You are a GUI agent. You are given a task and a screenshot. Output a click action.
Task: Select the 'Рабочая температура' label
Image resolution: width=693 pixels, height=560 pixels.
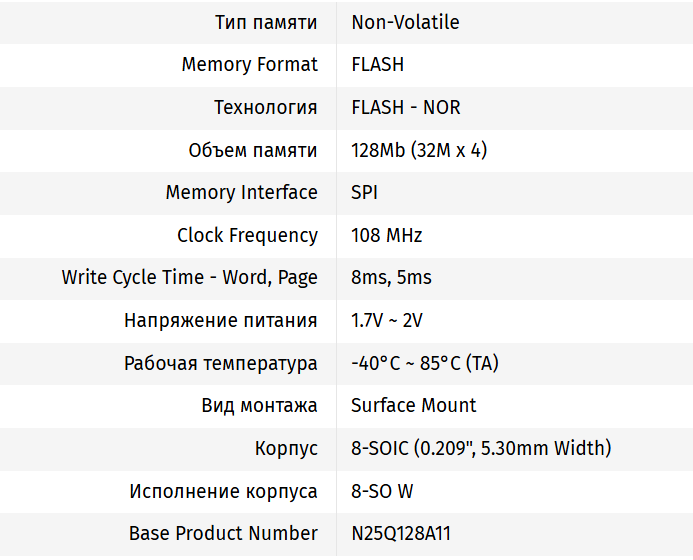(221, 363)
